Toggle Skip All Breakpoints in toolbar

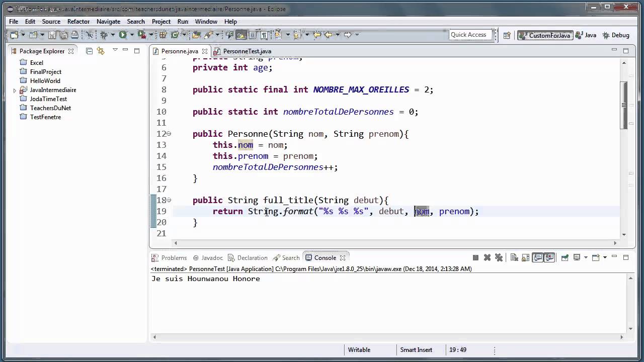click(90, 35)
